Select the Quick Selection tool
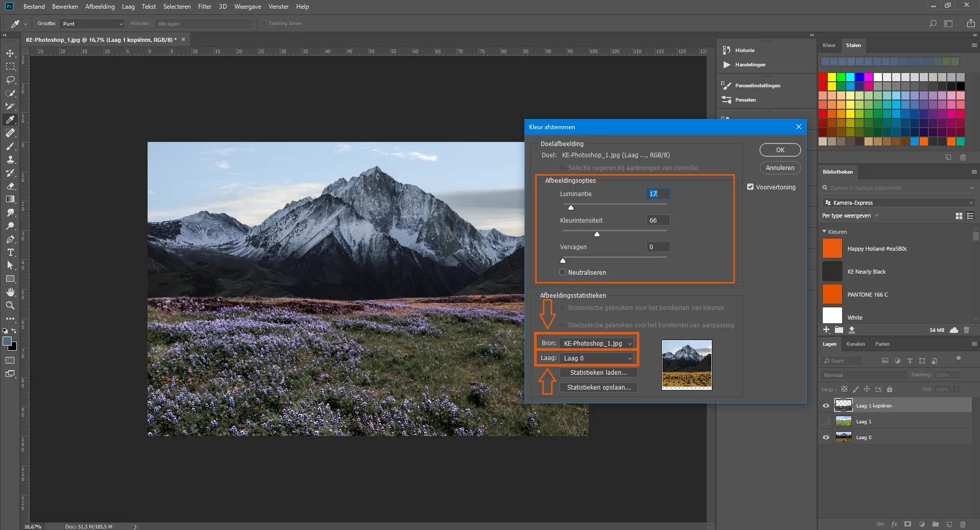980x530 pixels. (x=10, y=93)
